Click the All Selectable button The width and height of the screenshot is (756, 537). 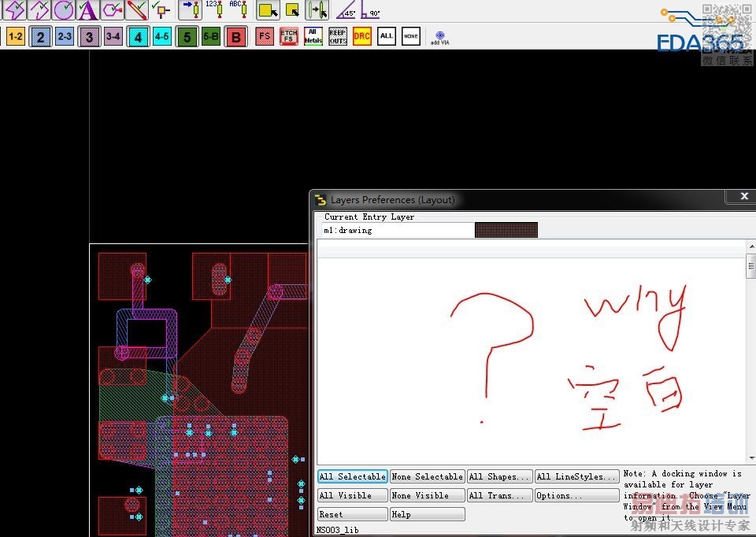[x=353, y=476]
